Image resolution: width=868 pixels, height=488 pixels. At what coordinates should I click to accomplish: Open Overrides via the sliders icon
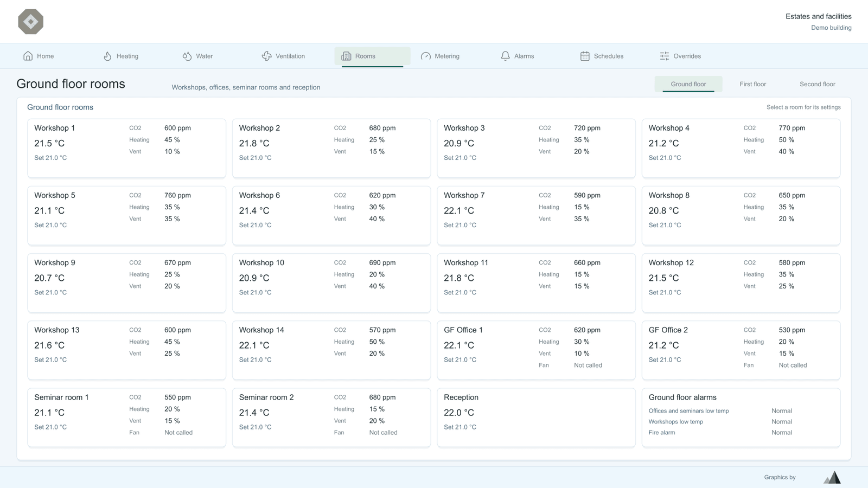665,56
